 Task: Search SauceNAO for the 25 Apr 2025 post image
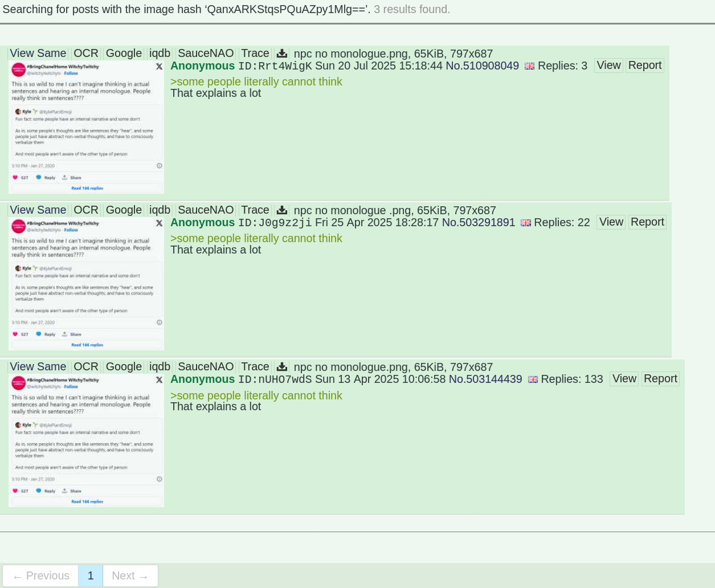coord(206,210)
